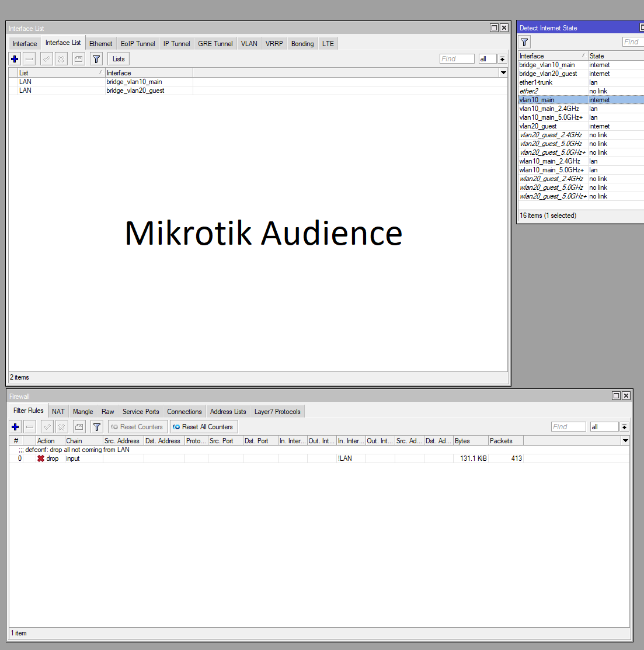Close the Interface List window
The image size is (644, 650).
pyautogui.click(x=504, y=28)
